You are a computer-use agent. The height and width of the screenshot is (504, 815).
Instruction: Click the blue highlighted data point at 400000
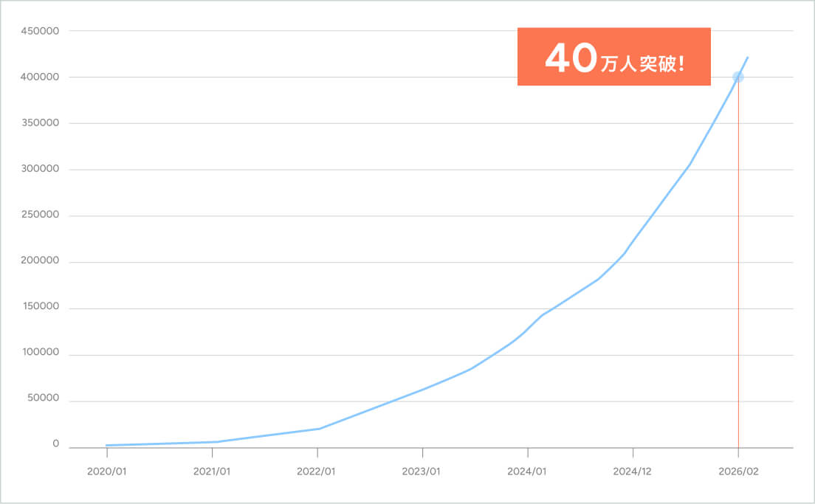pos(738,77)
